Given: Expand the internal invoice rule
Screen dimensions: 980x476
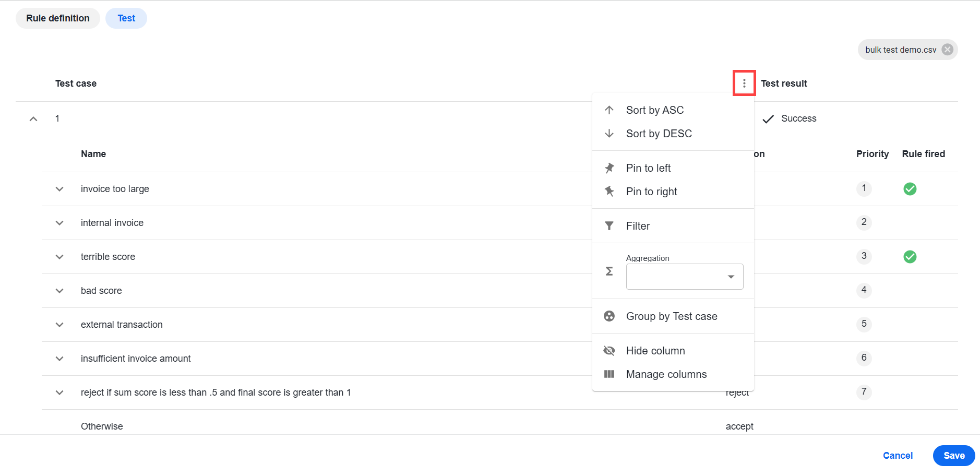Looking at the screenshot, I should pyautogui.click(x=59, y=223).
